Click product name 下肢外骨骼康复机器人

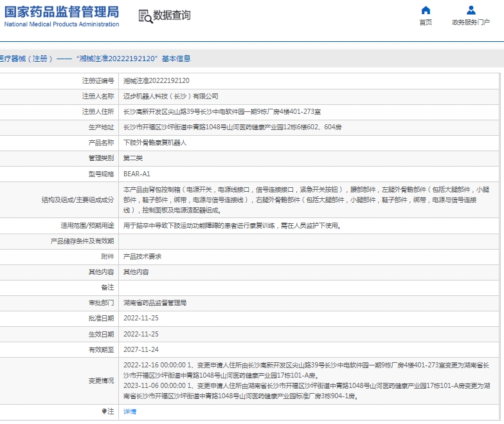pyautogui.click(x=155, y=143)
